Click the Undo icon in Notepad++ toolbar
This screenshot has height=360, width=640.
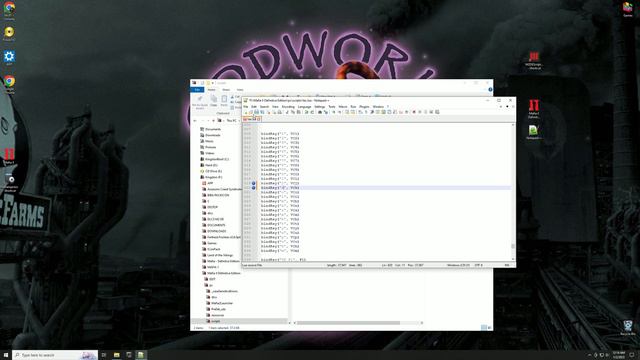click(306, 112)
